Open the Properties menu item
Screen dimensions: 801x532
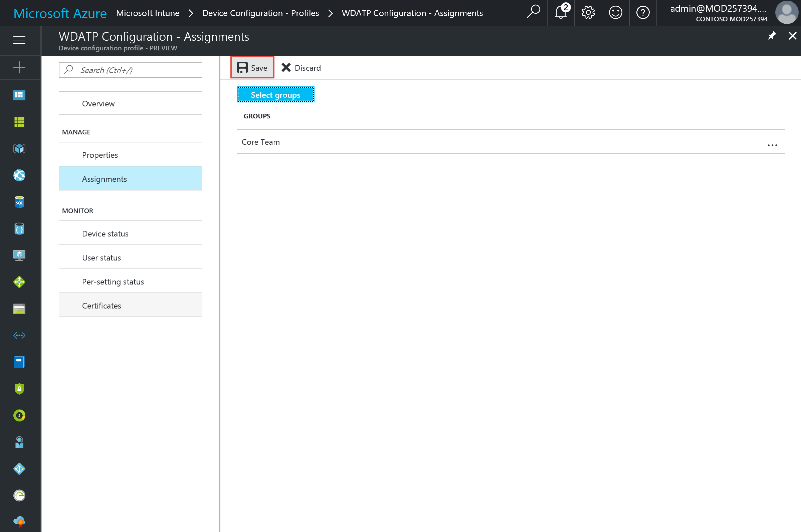click(x=100, y=155)
